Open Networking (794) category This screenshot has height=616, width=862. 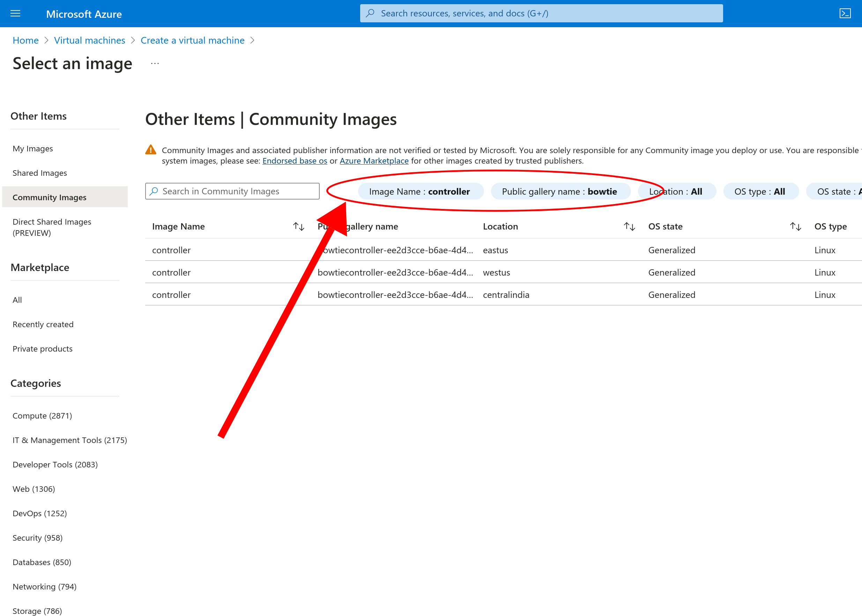tap(44, 587)
